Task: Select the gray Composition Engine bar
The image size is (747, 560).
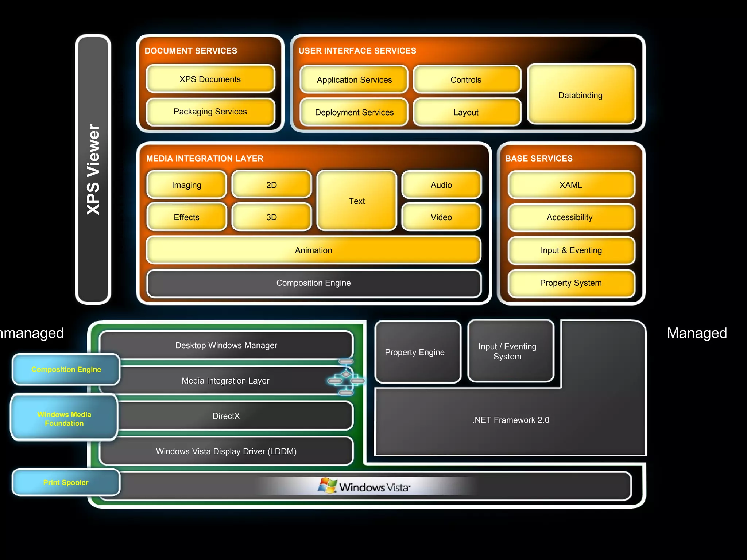Action: (313, 283)
